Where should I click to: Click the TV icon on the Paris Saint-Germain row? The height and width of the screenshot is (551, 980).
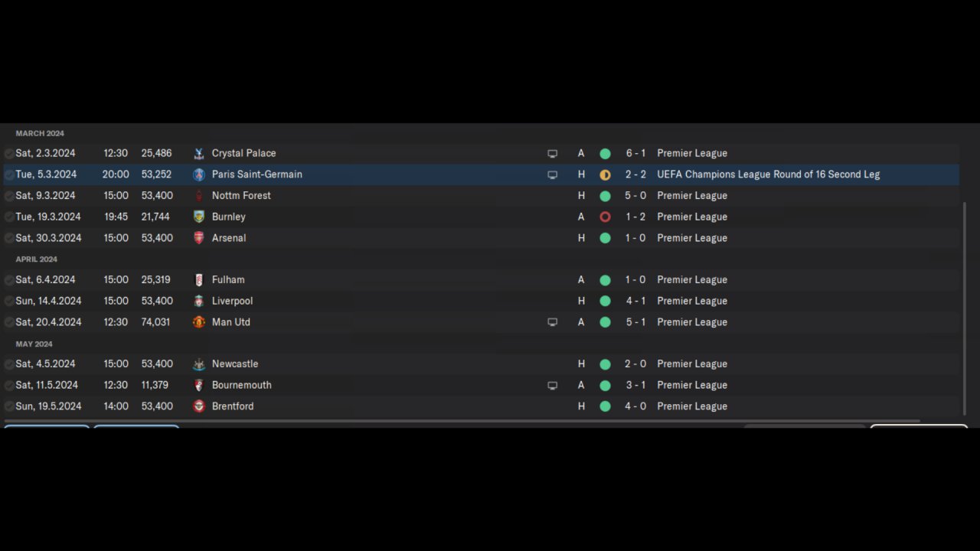553,175
